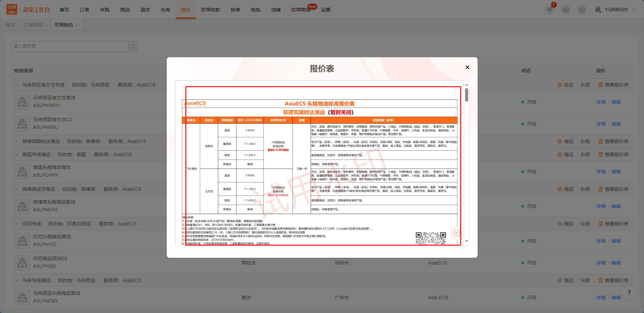
Task: Collapse the 印尼专线 group
Action: pyautogui.click(x=16, y=224)
